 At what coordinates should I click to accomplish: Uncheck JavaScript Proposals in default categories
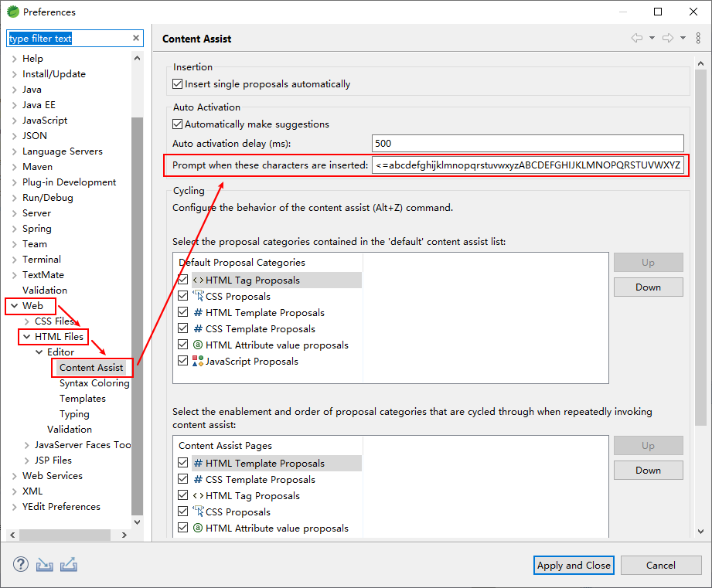pyautogui.click(x=183, y=361)
